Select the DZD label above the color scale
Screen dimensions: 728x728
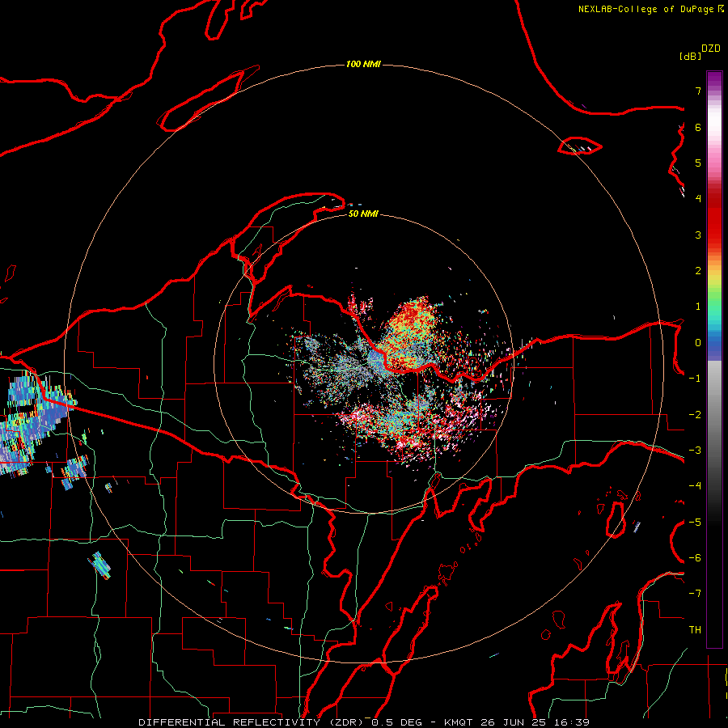[x=711, y=49]
